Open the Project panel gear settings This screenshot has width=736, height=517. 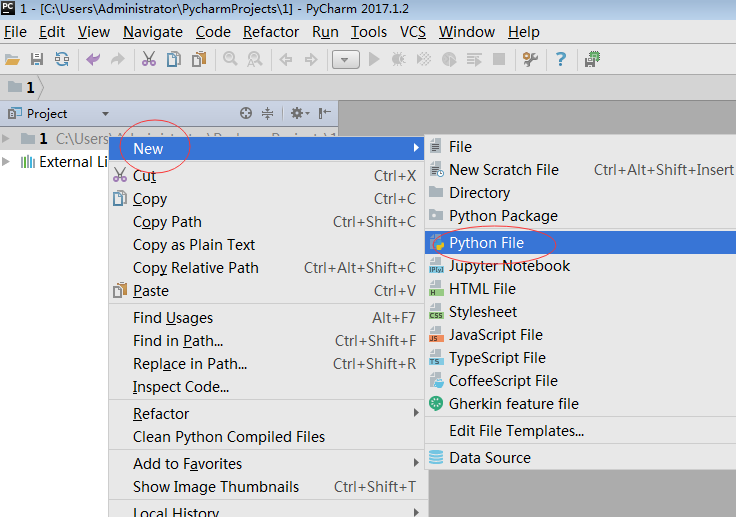click(x=299, y=113)
